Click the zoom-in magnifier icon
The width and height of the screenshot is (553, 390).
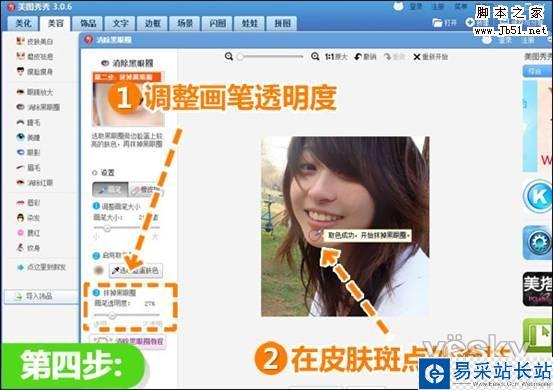click(x=315, y=56)
